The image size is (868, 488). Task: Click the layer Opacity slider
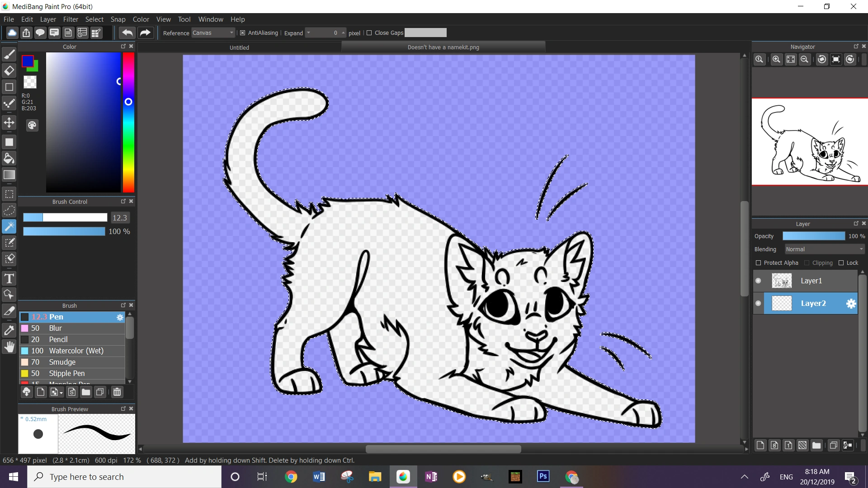click(x=813, y=236)
